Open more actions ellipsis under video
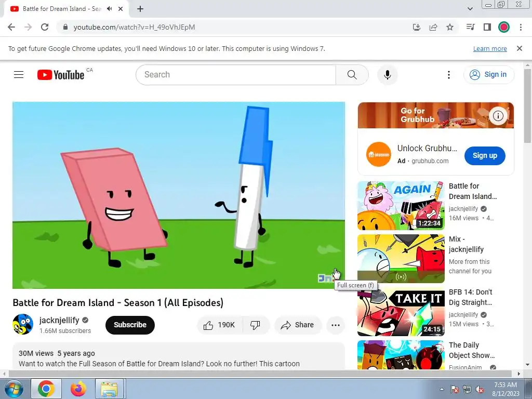The height and width of the screenshot is (399, 532). point(336,325)
